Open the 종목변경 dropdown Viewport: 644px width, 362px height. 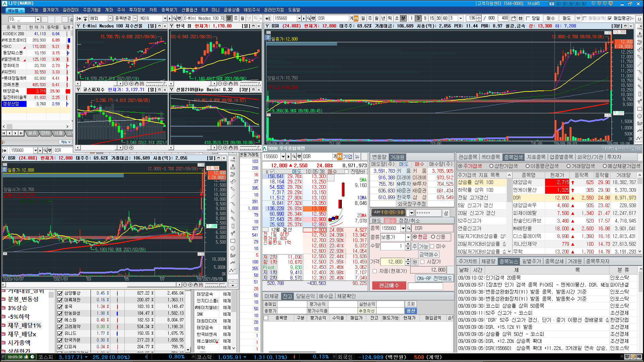pos(135,18)
